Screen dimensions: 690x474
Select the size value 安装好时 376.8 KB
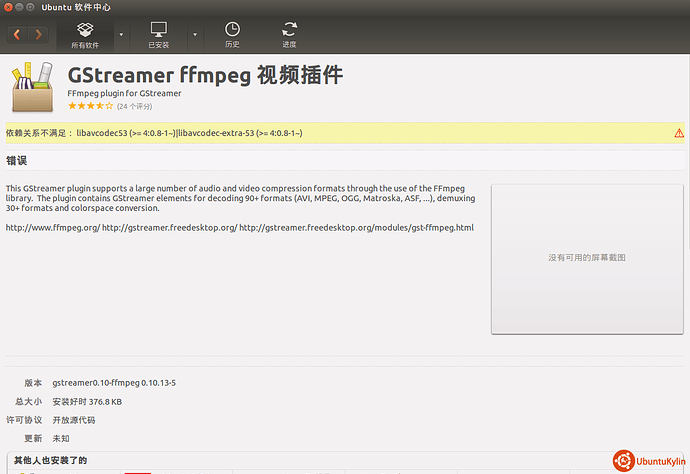point(87,402)
